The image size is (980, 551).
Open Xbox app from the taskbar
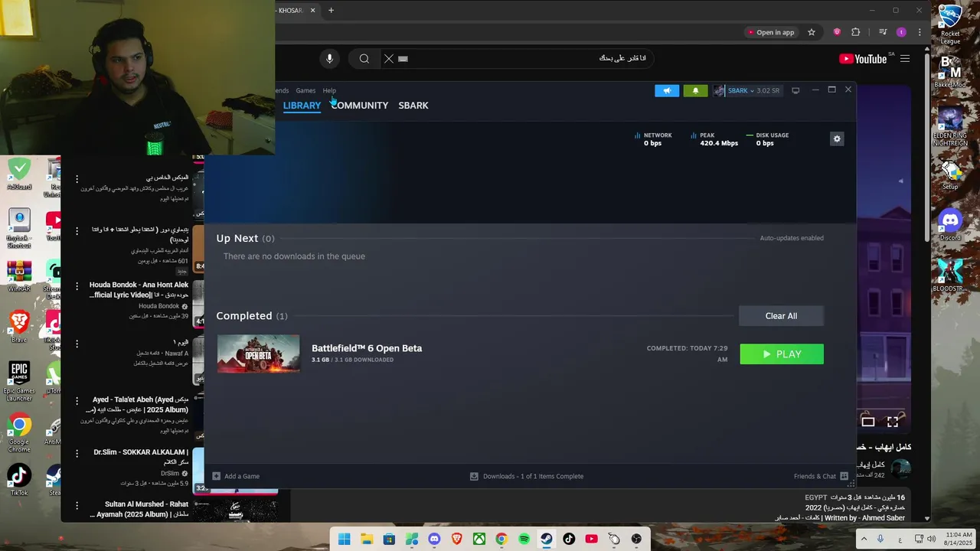(479, 539)
